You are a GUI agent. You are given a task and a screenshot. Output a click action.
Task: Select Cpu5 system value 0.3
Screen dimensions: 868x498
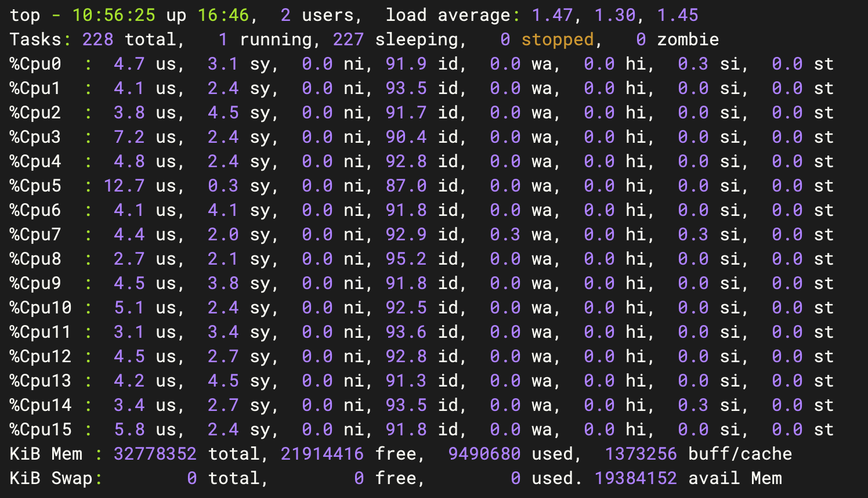pyautogui.click(x=223, y=186)
